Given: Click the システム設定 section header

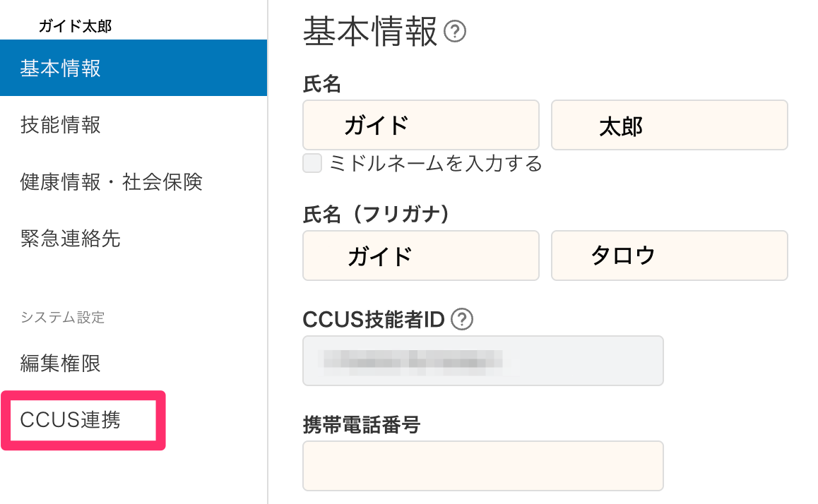Looking at the screenshot, I should [63, 317].
